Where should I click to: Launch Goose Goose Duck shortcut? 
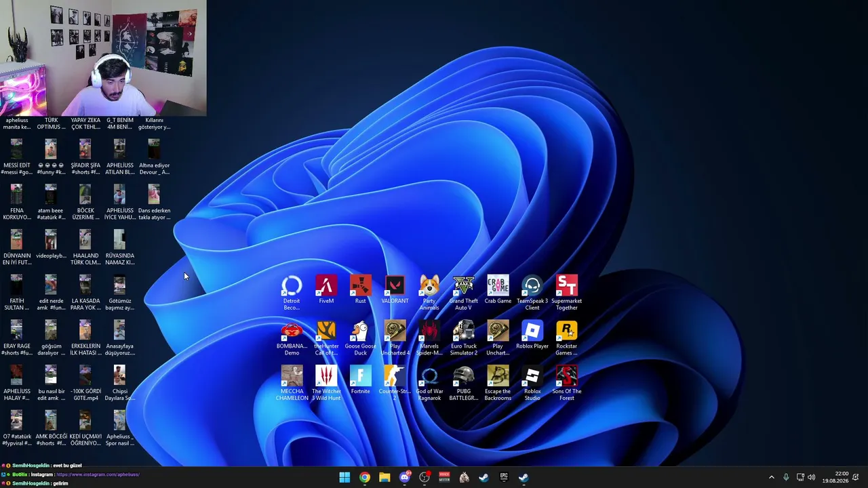click(360, 338)
